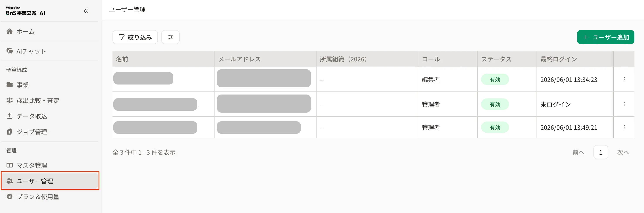Select ユーザー管理 in the sidebar
The width and height of the screenshot is (644, 213).
pos(50,181)
